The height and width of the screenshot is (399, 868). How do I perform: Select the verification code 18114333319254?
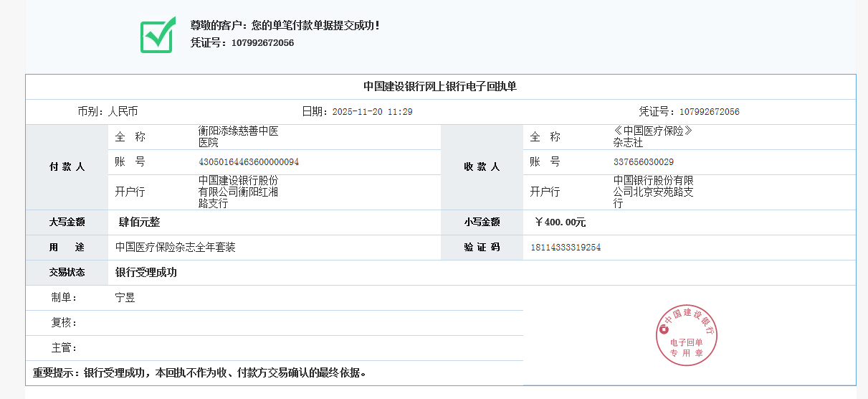(566, 248)
